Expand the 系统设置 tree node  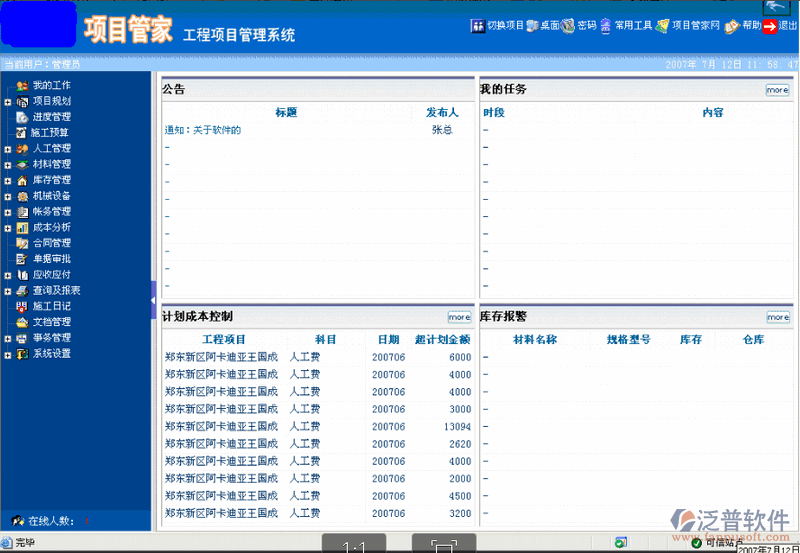(x=8, y=354)
